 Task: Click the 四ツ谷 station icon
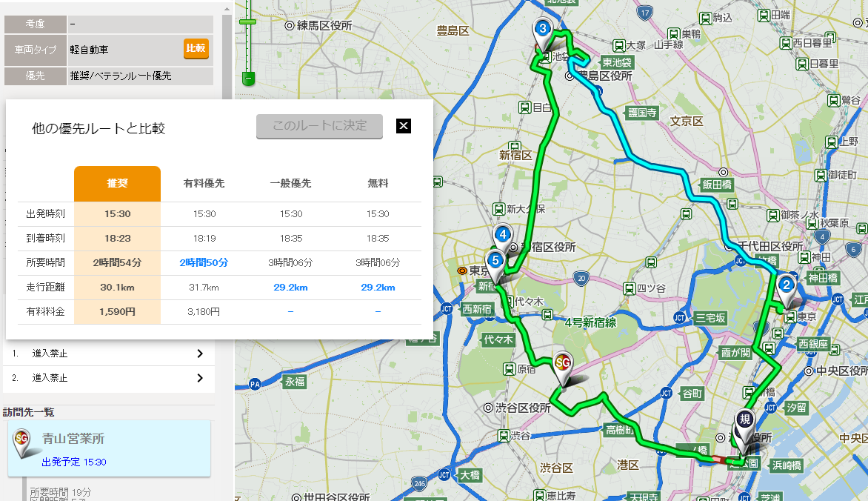coord(629,289)
